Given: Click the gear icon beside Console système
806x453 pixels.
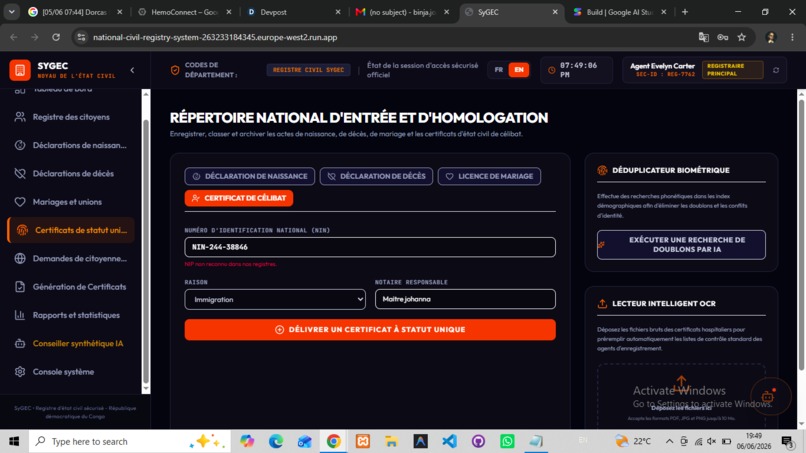Looking at the screenshot, I should pos(20,372).
